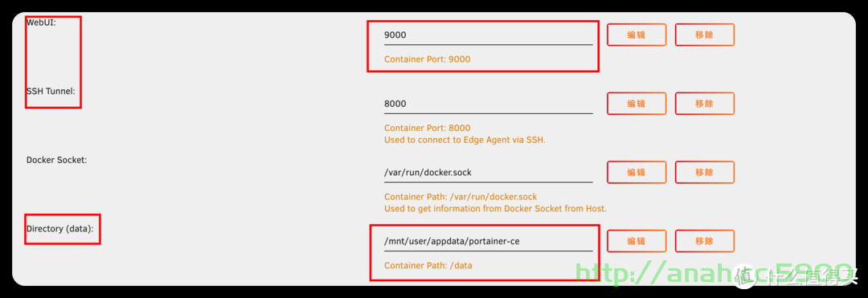Edit the SSH Tunnel port entry
This screenshot has width=868, height=298.
click(637, 104)
